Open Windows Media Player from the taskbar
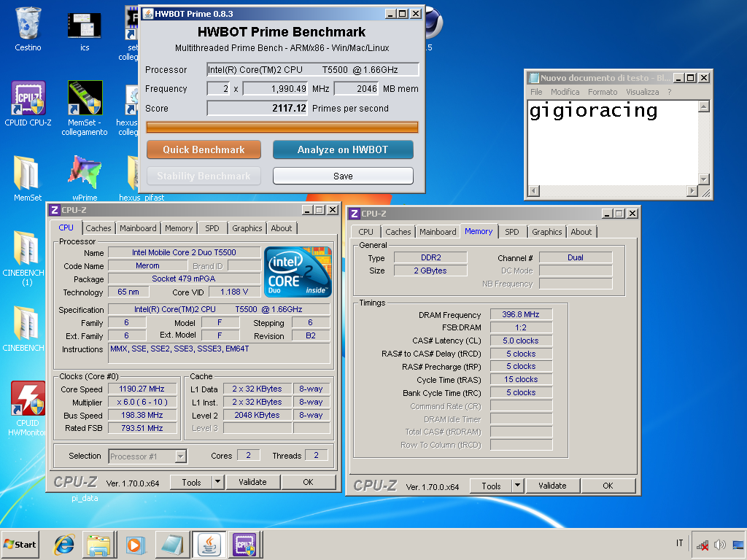The height and width of the screenshot is (560, 747). pos(135,544)
